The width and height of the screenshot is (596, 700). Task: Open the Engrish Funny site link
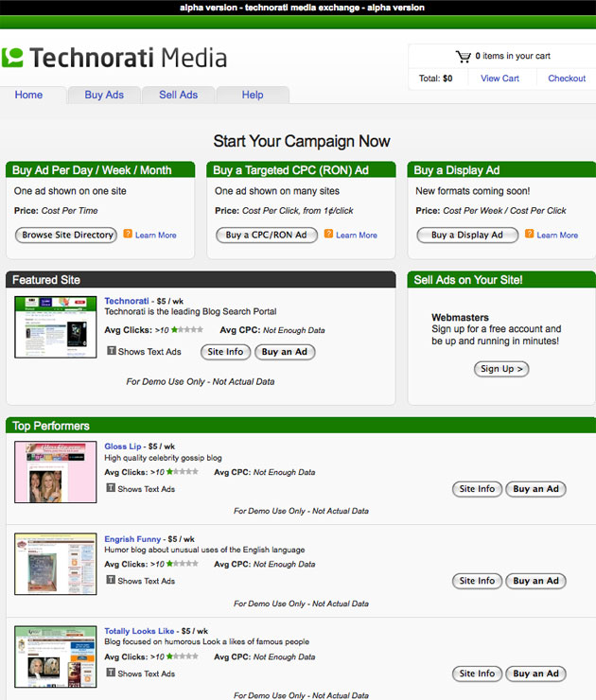coord(132,539)
